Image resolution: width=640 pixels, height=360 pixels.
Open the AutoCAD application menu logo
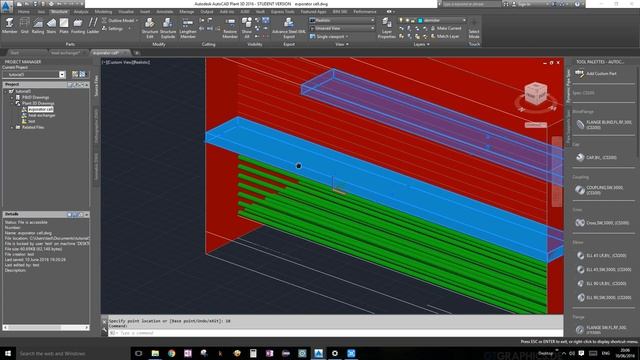click(x=6, y=6)
